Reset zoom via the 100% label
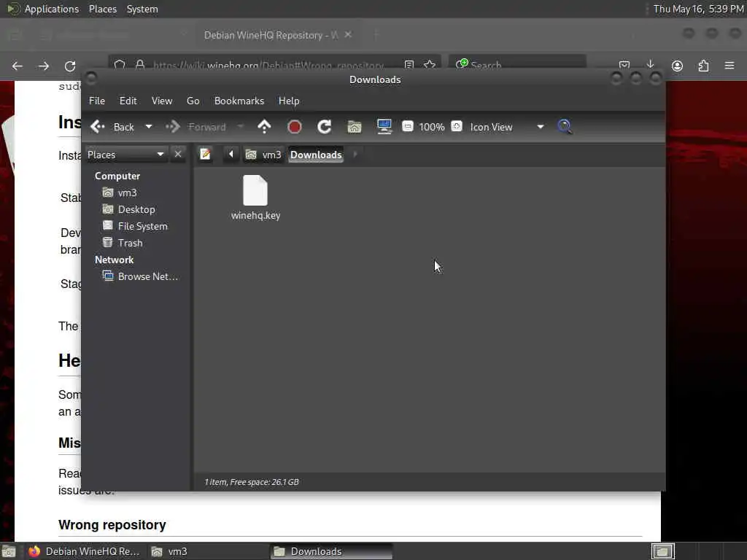Screen dimensions: 747x560 [x=432, y=127]
